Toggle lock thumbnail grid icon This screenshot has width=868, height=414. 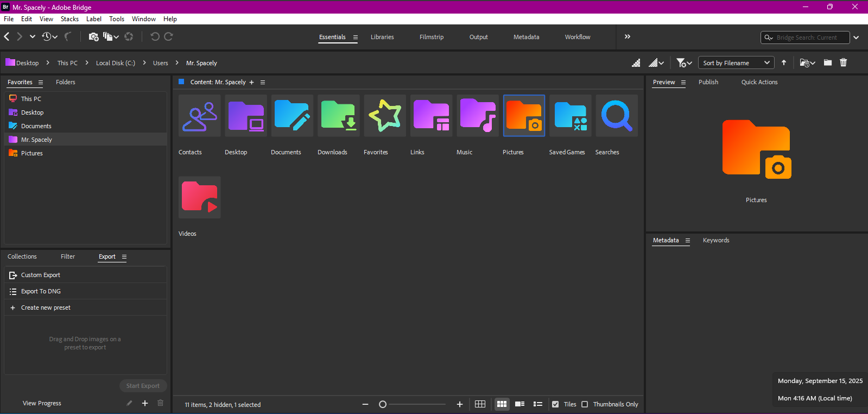click(480, 404)
